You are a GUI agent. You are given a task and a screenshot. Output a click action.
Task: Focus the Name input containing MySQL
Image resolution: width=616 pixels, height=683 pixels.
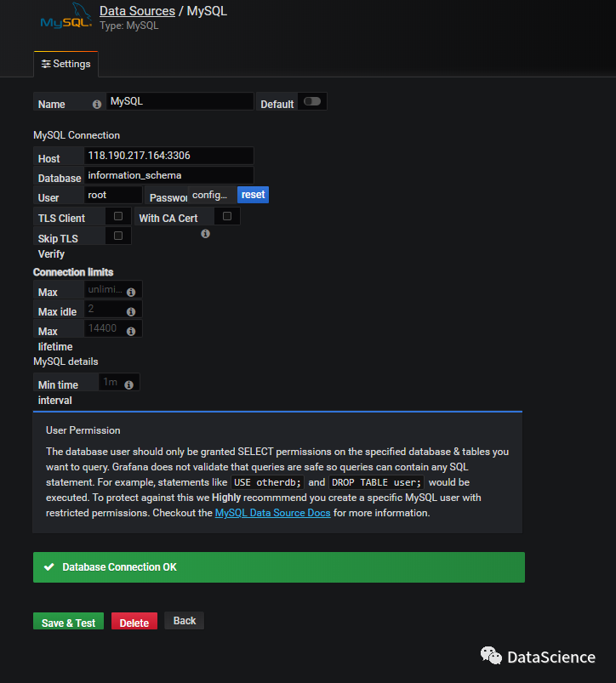tap(180, 101)
